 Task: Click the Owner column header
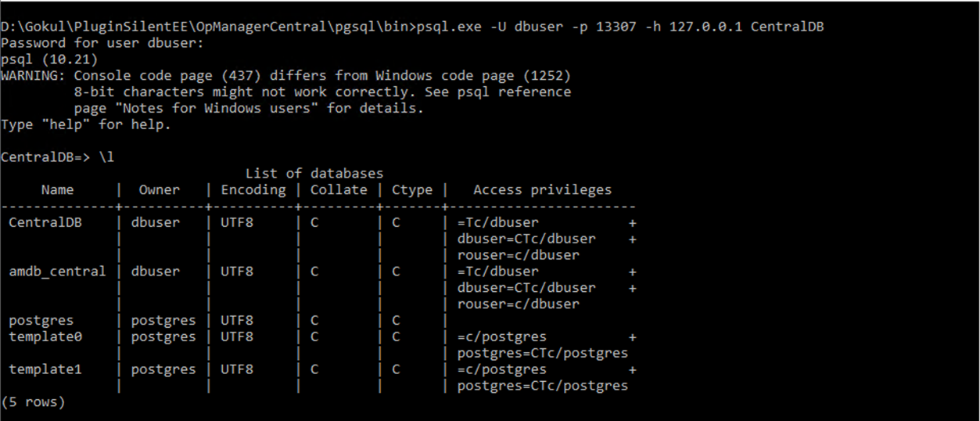point(159,189)
